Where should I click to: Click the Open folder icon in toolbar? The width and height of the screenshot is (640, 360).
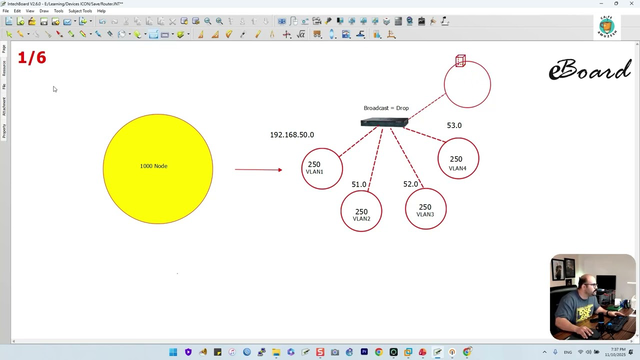32,21
